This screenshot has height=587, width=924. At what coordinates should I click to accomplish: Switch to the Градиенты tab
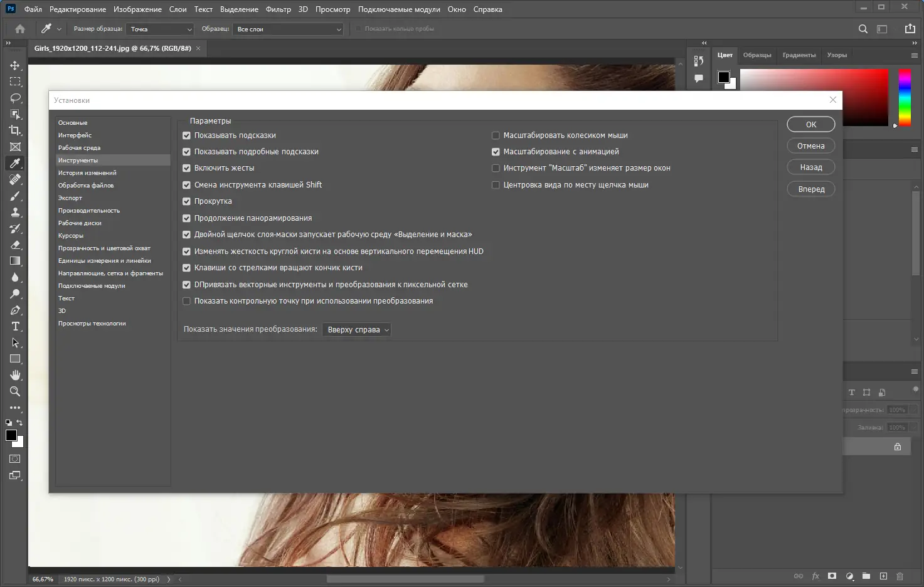[799, 55]
